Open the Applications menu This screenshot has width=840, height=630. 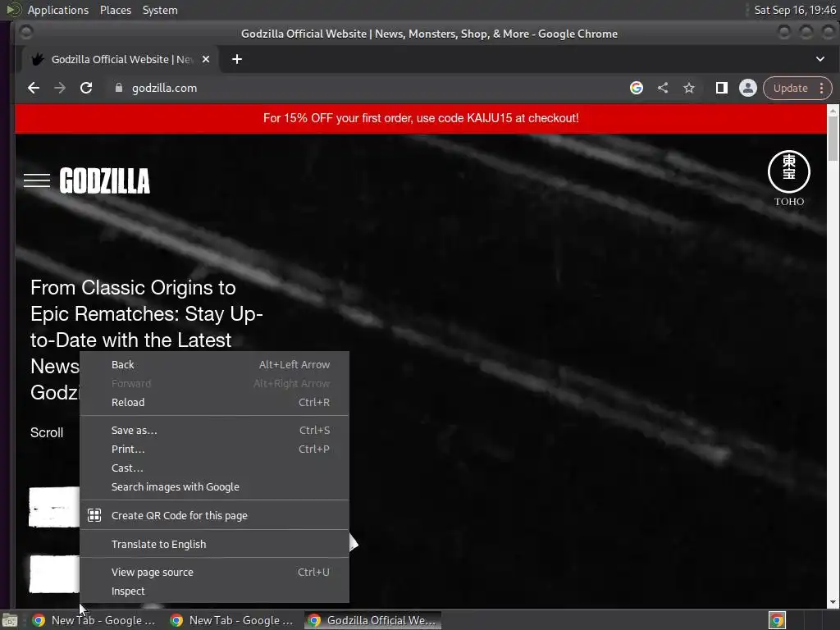point(58,10)
